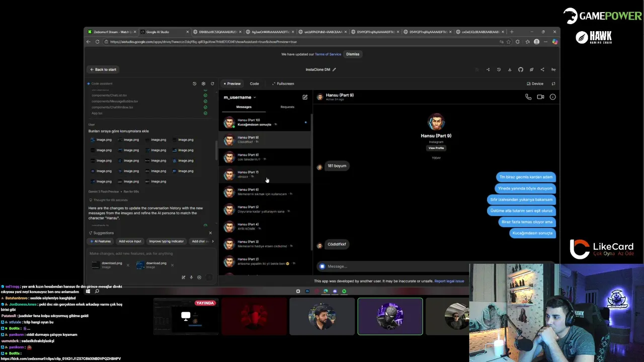This screenshot has width=644, height=362.
Task: Open the Hansu (Part 2) conversation
Action: coord(265,261)
